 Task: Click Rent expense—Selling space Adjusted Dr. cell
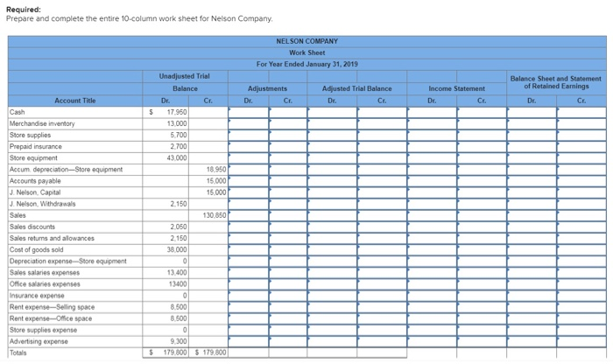[x=332, y=307]
